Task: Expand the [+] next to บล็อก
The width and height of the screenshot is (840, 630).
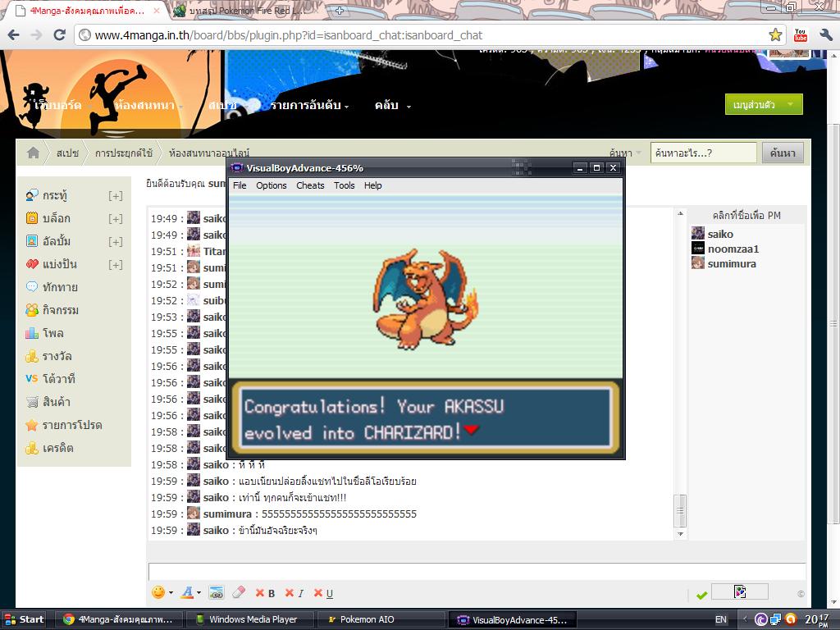Action: point(115,219)
